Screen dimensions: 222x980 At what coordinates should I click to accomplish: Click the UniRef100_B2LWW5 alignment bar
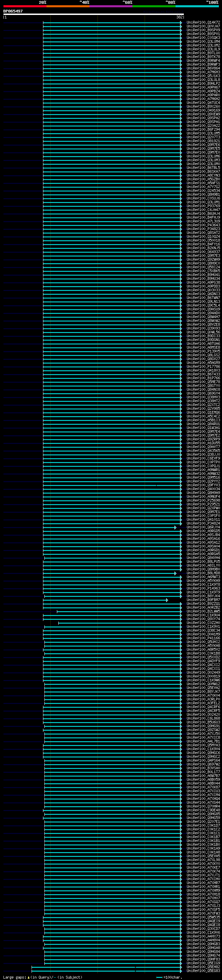(119, 612)
